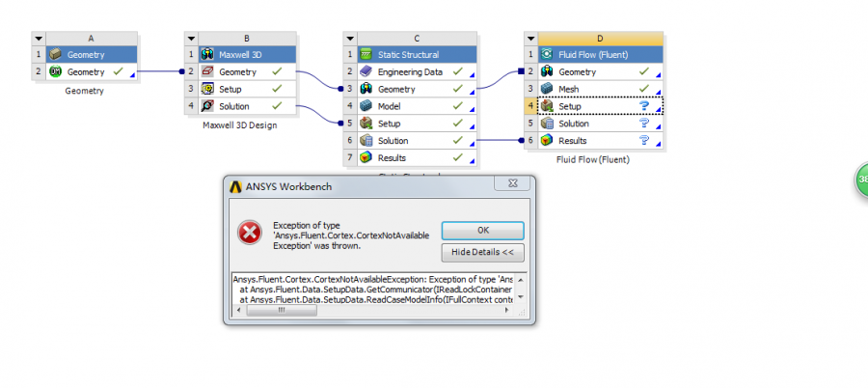Open system D dropdown menu arrow
Image resolution: width=868 pixels, height=388 pixels.
(x=530, y=39)
